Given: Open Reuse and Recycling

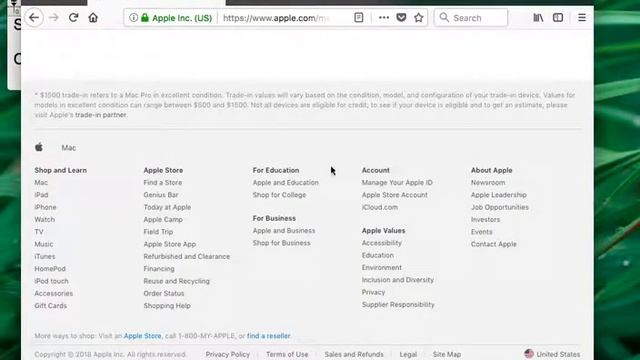Looking at the screenshot, I should point(176,281).
